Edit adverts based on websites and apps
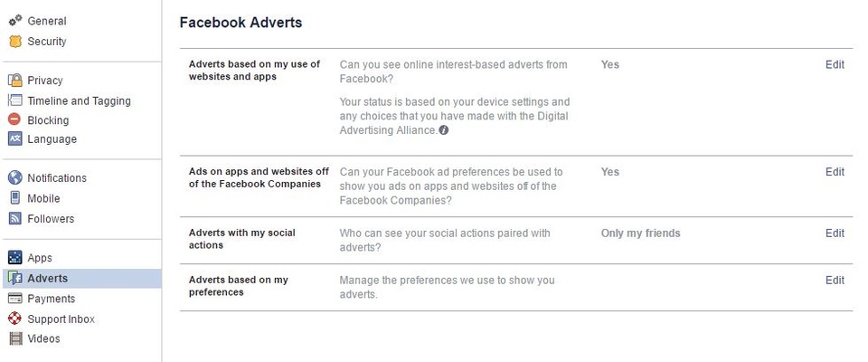Screen dimensions: 868x362 835,65
